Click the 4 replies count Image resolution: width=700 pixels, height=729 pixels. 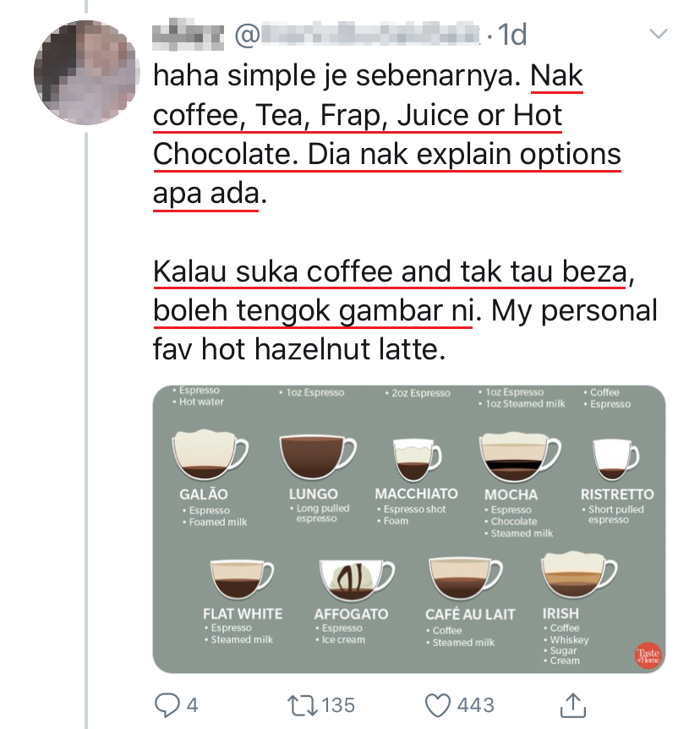pos(193,704)
